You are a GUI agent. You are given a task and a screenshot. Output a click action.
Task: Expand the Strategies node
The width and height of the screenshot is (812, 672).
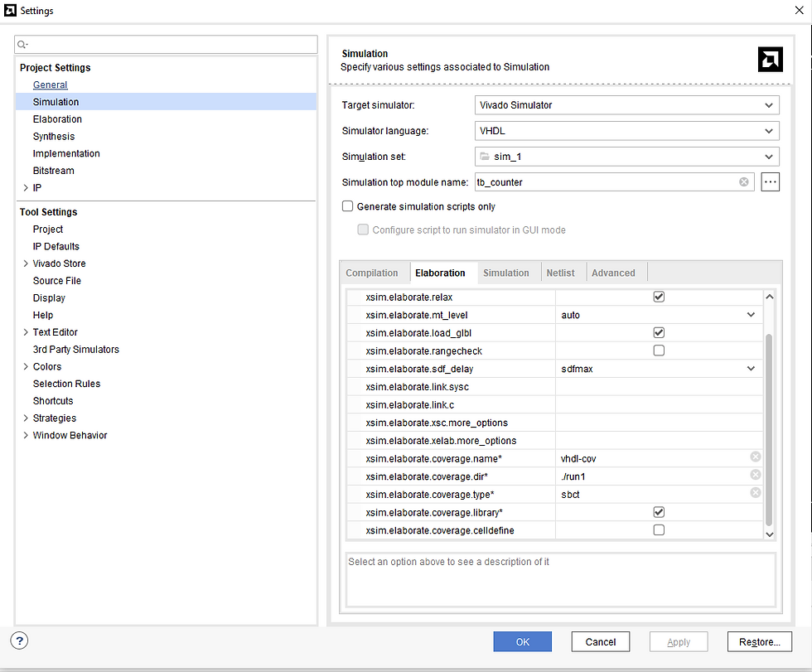tap(26, 418)
